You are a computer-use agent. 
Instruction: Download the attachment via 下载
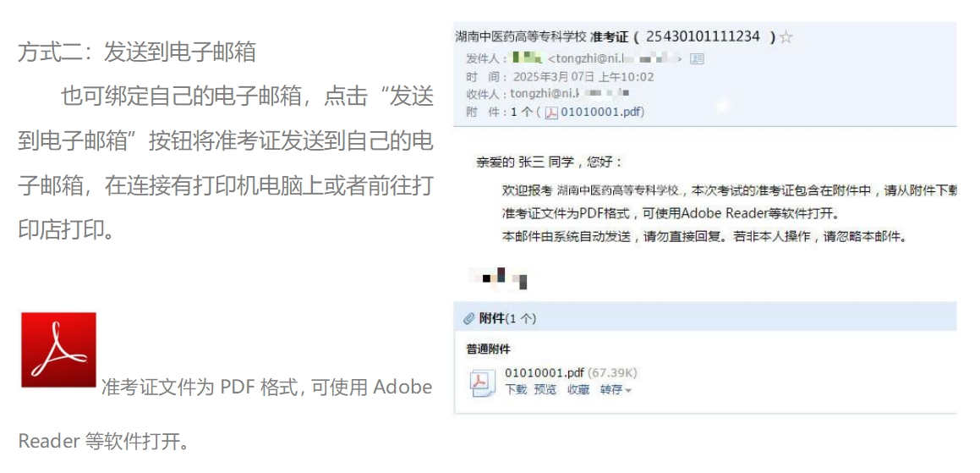point(516,390)
